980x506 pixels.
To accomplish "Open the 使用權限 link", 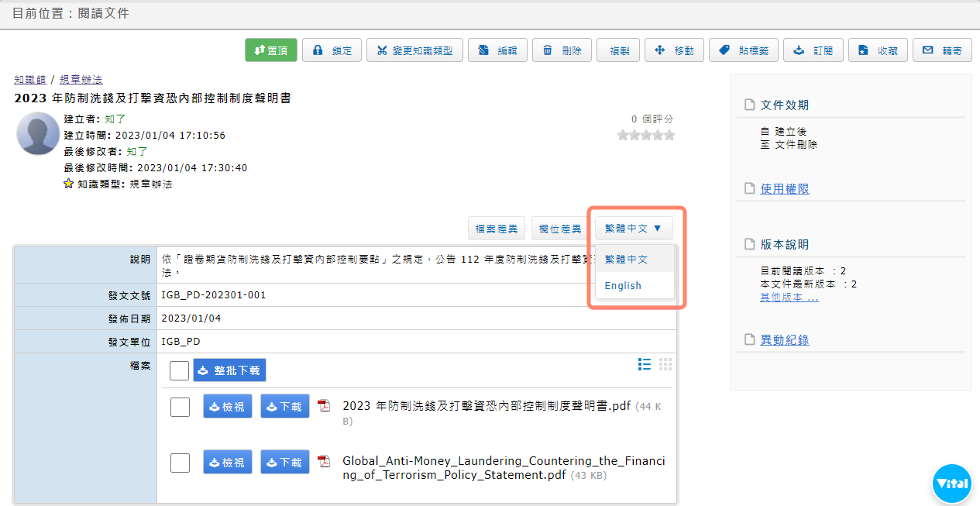I will coord(785,189).
